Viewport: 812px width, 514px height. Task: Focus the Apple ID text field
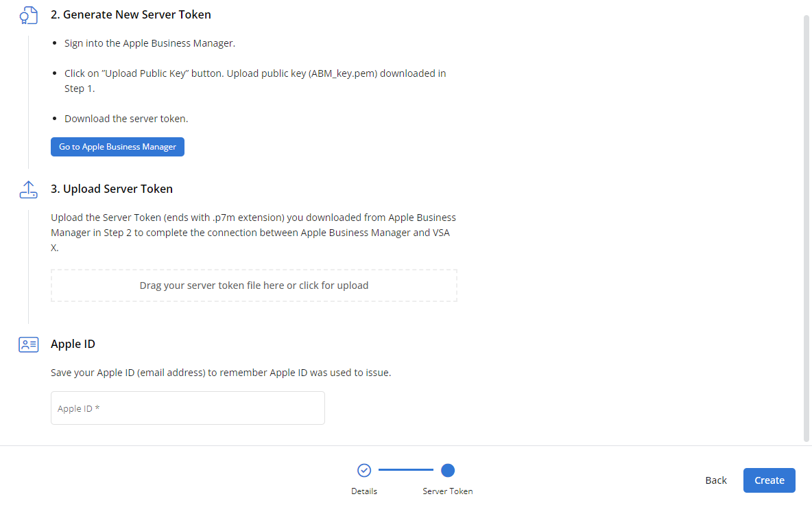pyautogui.click(x=187, y=408)
